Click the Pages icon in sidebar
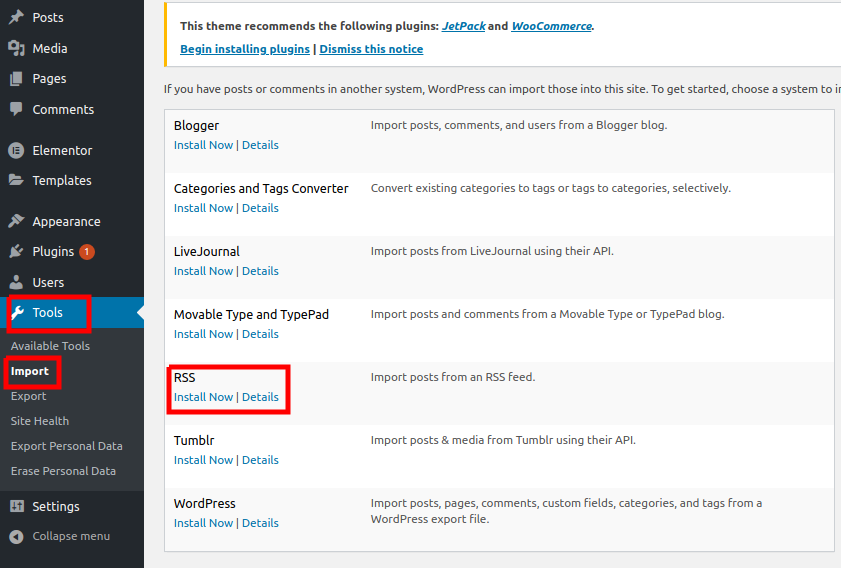Image resolution: width=841 pixels, height=568 pixels. pos(16,79)
